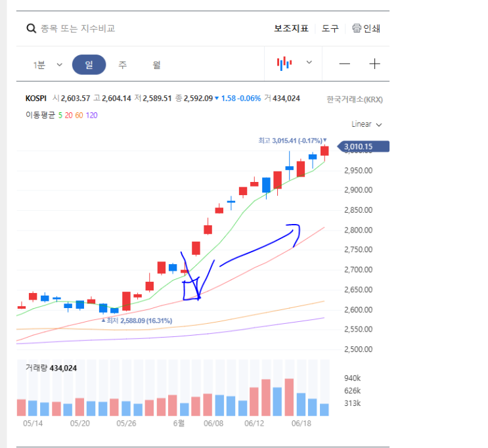This screenshot has height=448, width=488.
Task: Toggle the 5-day moving average
Action: pyautogui.click(x=60, y=116)
